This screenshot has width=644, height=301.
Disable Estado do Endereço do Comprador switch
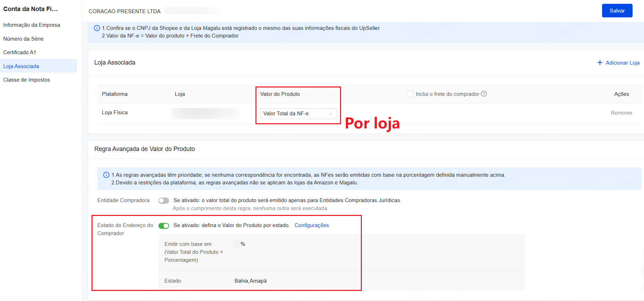[x=164, y=226]
